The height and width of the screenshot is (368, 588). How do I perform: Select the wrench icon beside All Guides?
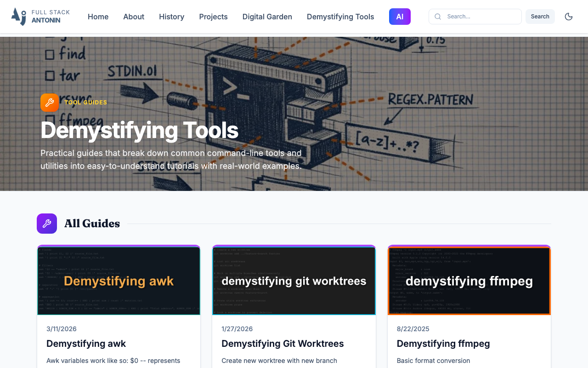(46, 223)
